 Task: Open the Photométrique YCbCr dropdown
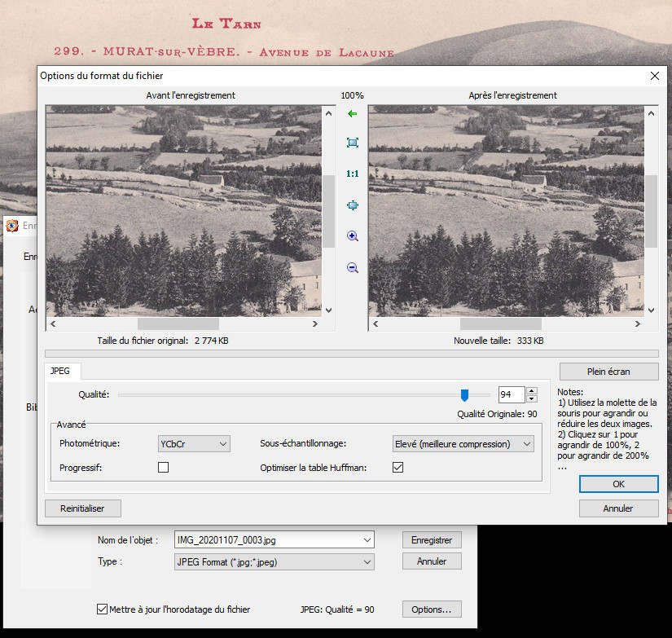point(195,444)
